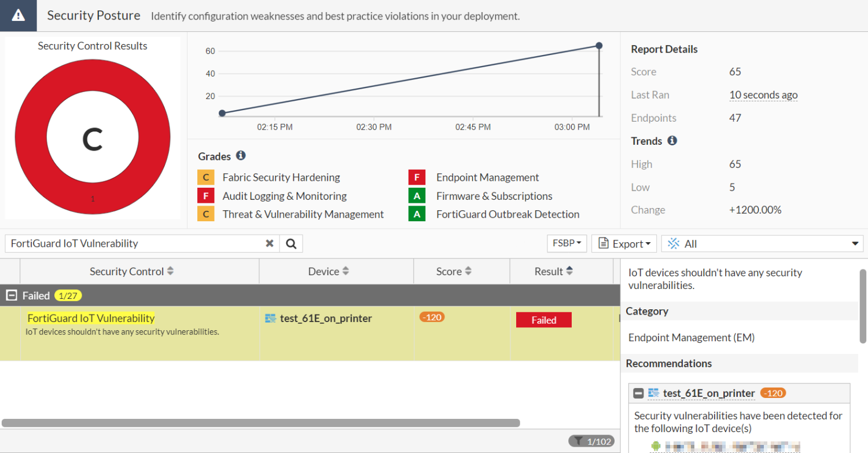Image resolution: width=868 pixels, height=453 pixels.
Task: Open the FSBP dropdown
Action: coord(567,244)
